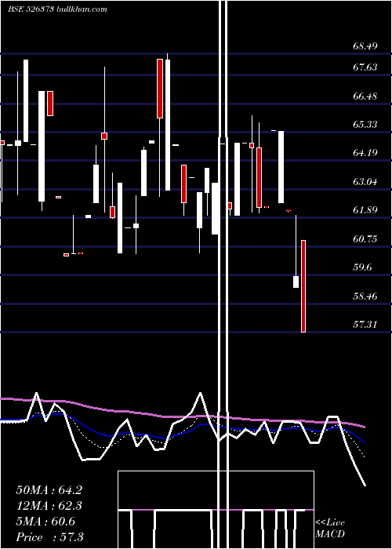Click the 5MA : 60.6 readout
Image resolution: width=392 pixels, height=549 pixels.
tap(45, 522)
